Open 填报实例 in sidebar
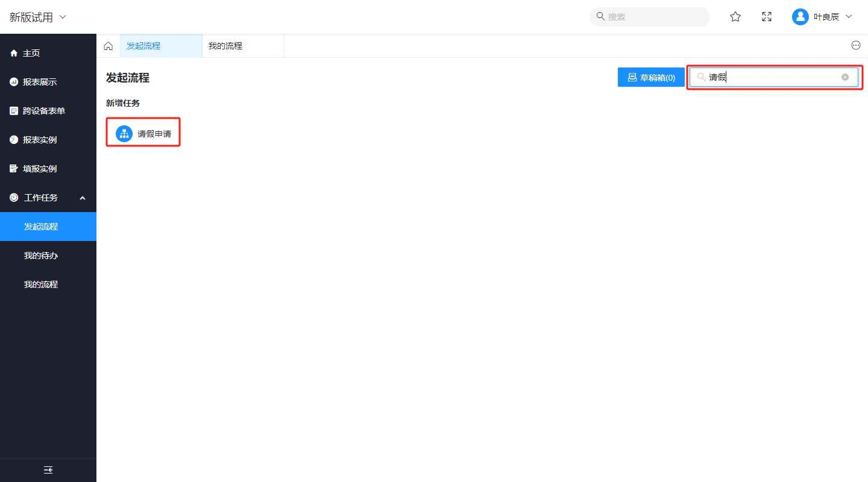The width and height of the screenshot is (868, 482). [40, 169]
